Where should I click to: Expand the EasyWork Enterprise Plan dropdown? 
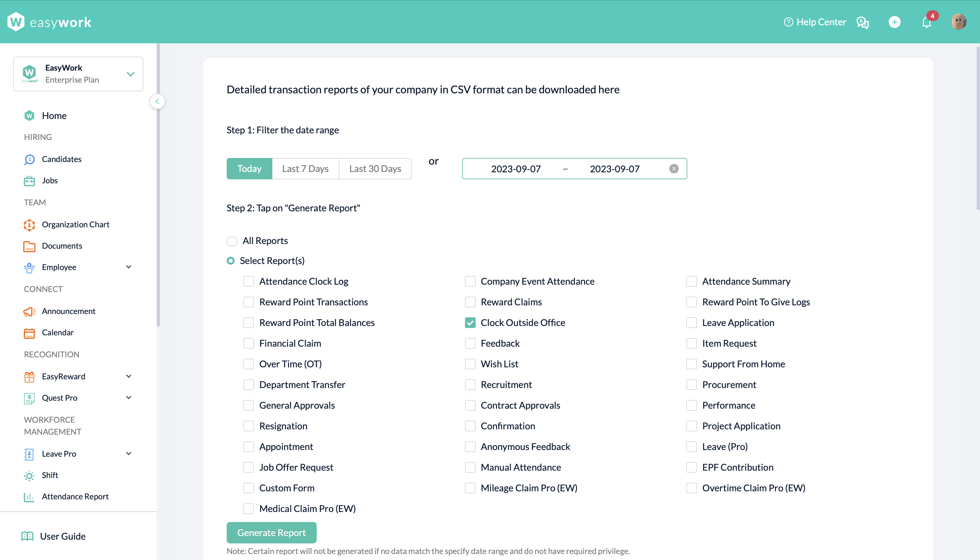click(x=131, y=74)
